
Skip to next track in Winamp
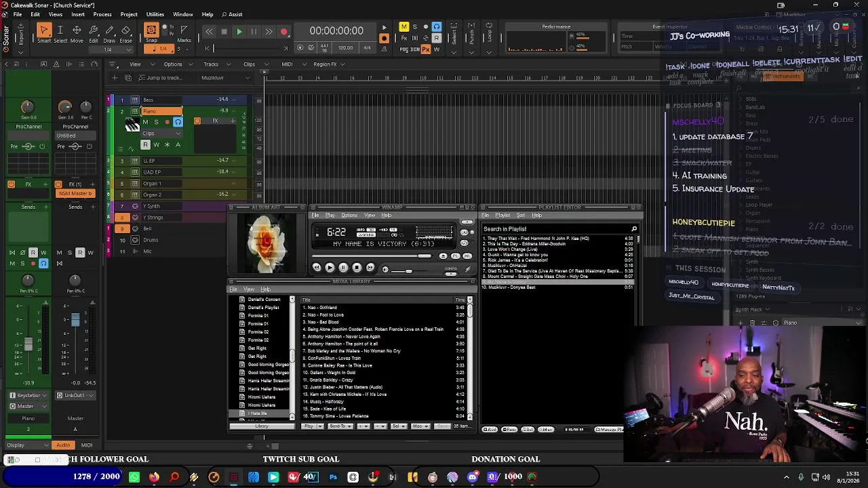[x=370, y=268]
